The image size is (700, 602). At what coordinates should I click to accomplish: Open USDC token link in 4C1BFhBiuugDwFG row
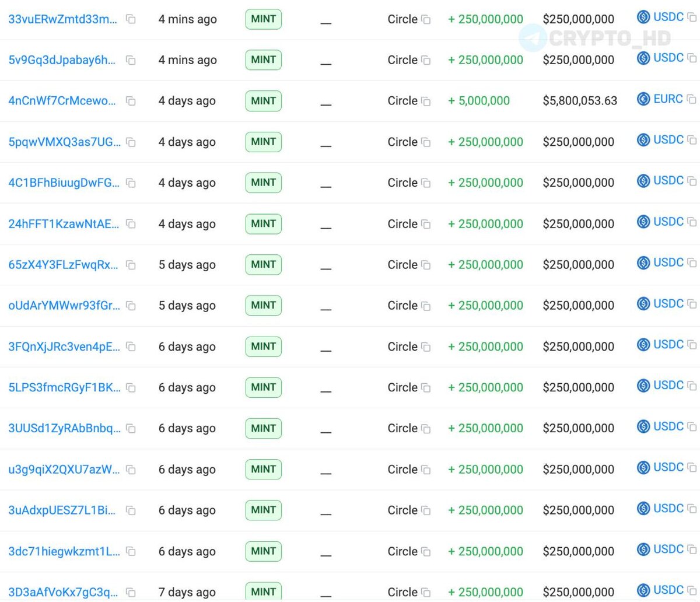668,180
